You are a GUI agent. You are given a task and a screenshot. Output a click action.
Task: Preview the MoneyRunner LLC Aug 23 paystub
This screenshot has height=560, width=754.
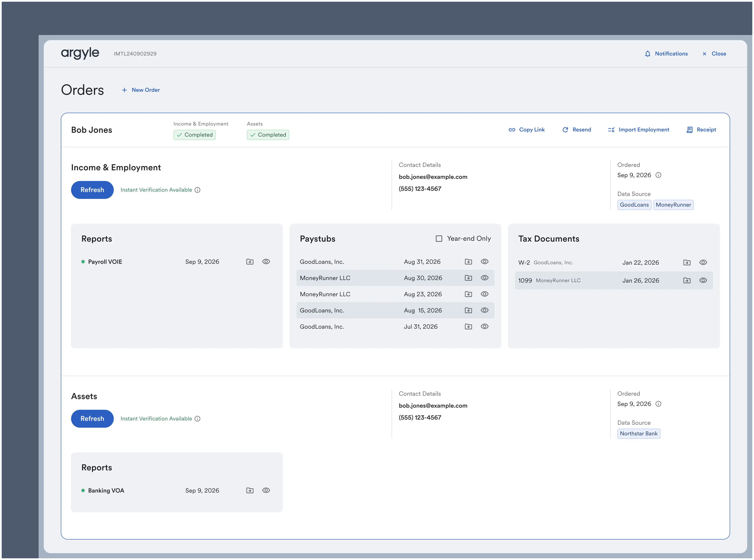[x=484, y=294]
